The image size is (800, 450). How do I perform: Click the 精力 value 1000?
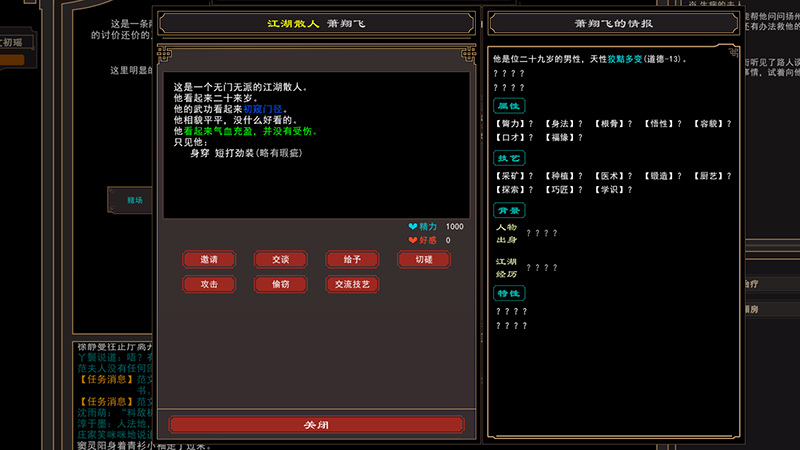point(455,227)
